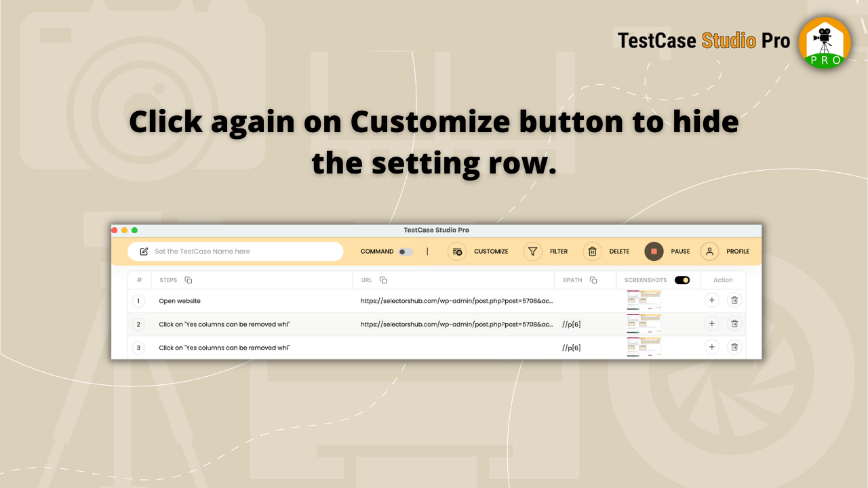Screen dimensions: 868x488
Task: Click the copy icon beside the STEPS header
Action: pyautogui.click(x=188, y=279)
